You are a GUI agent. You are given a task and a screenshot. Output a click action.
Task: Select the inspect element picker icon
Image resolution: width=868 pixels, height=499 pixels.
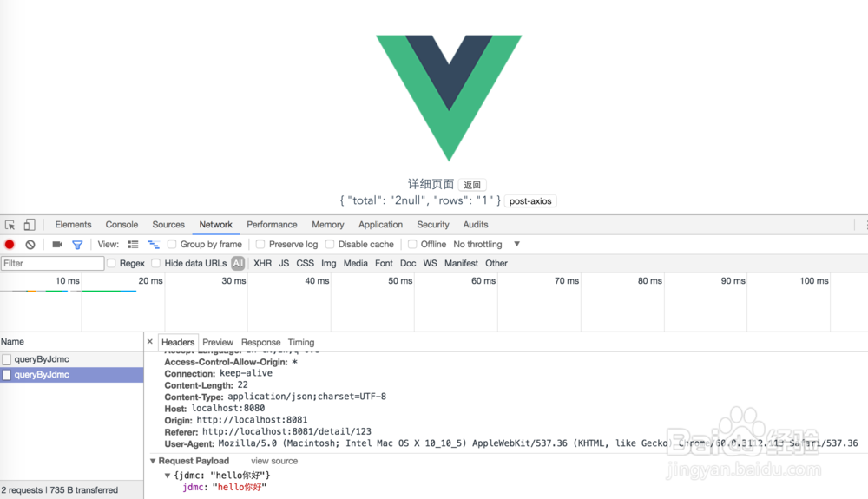click(x=10, y=225)
